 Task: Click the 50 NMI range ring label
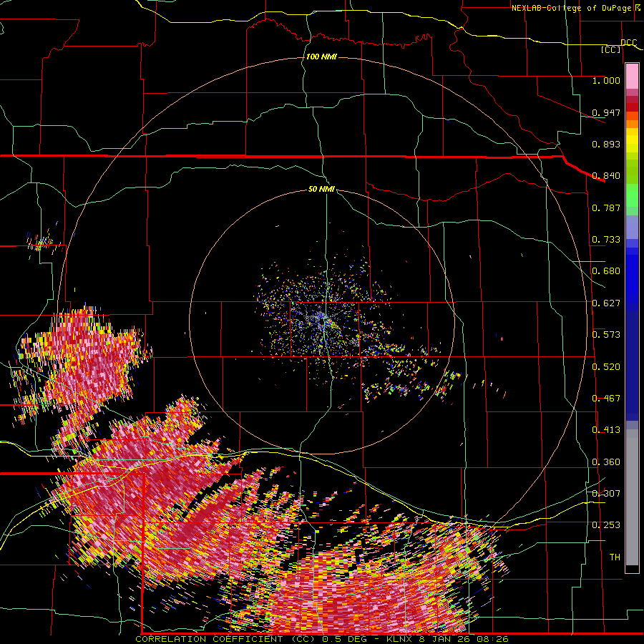(x=321, y=190)
